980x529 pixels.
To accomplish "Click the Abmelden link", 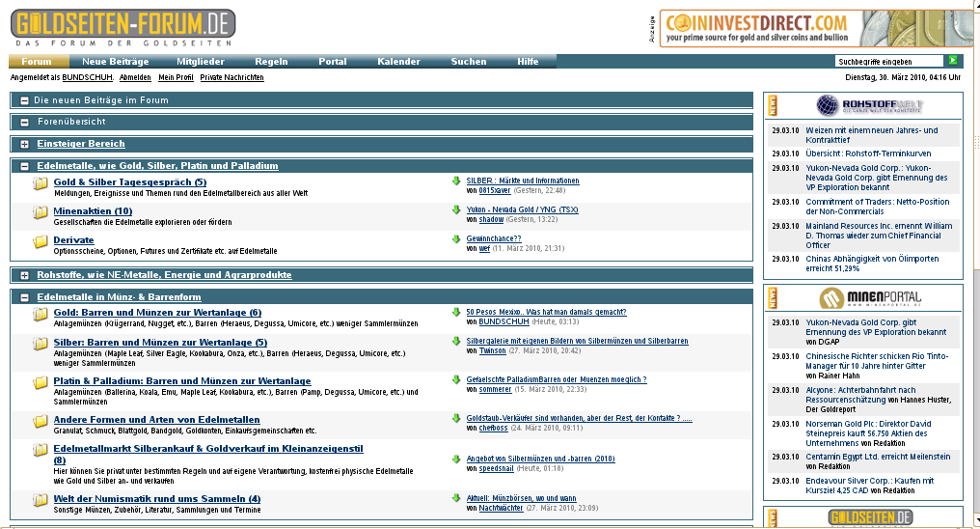I will pos(135,77).
